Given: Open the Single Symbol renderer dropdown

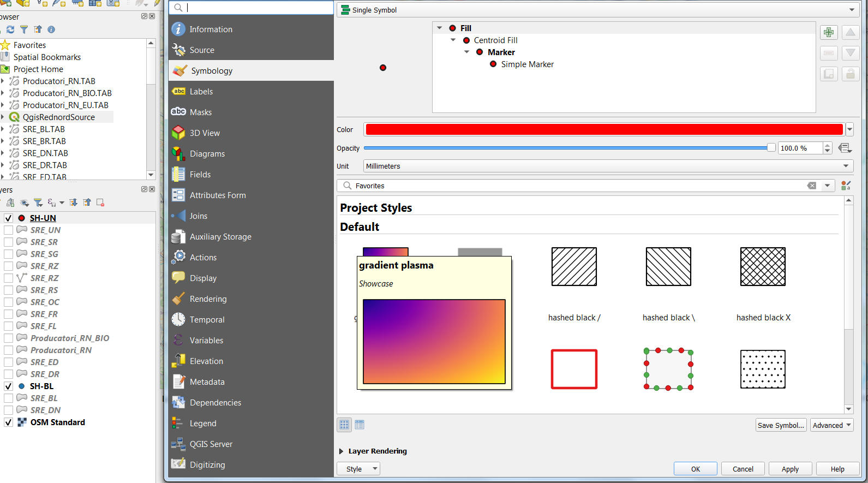Looking at the screenshot, I should point(598,10).
